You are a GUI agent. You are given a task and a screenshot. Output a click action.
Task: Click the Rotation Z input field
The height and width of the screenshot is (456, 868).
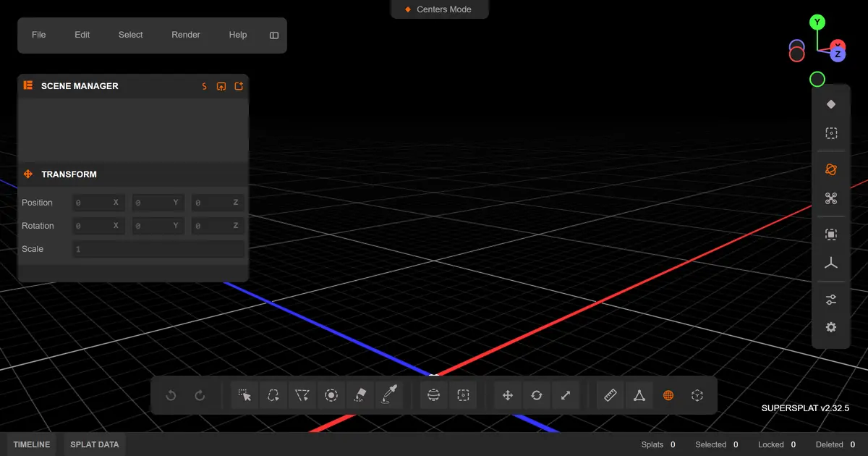click(218, 226)
